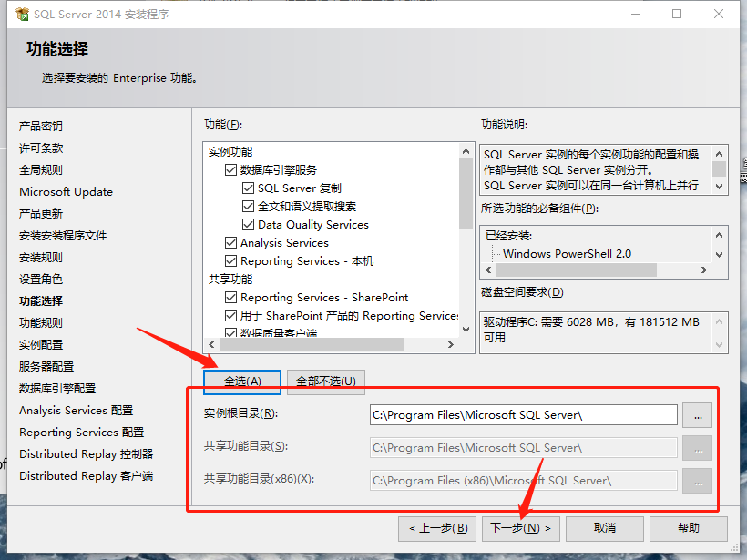Go back with 上一步(B) button
Screen dimensions: 747x560
[437, 528]
